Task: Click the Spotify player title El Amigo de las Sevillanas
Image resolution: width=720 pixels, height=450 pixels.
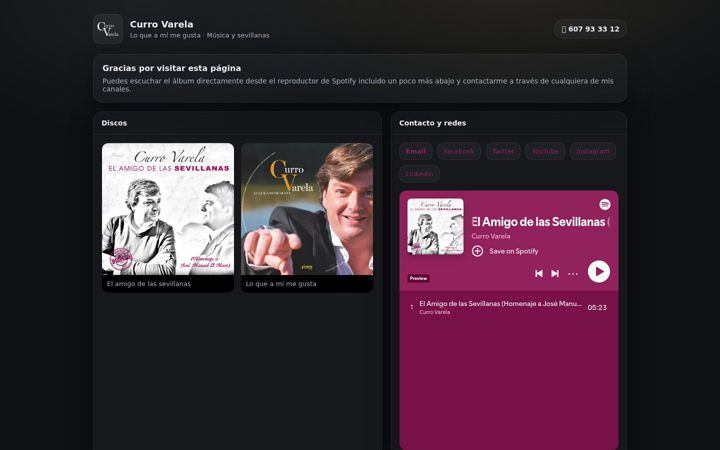Action: 540,222
